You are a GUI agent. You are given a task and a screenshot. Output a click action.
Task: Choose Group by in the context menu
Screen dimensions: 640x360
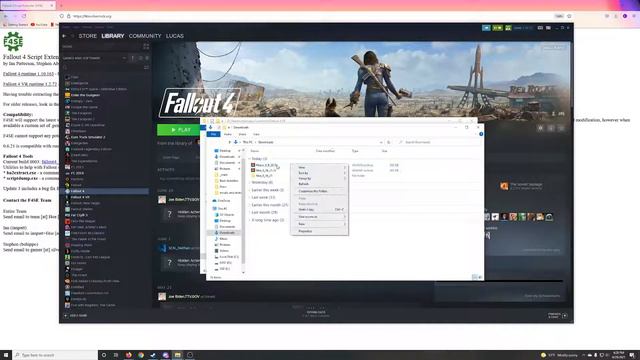[x=319, y=178]
